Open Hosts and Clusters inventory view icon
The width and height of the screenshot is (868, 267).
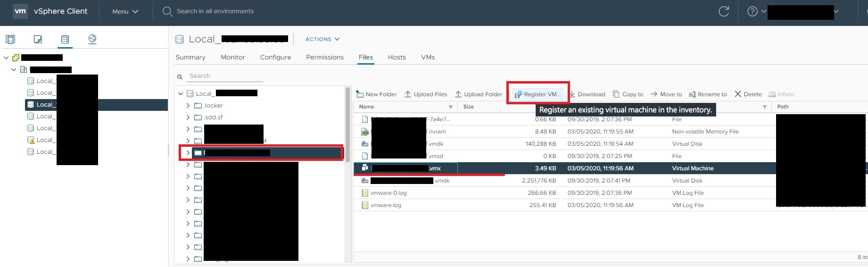(10, 39)
